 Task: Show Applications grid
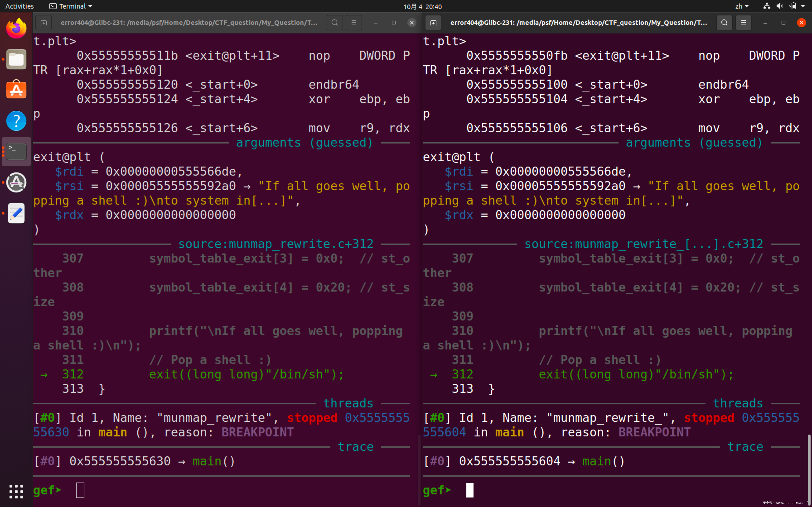click(16, 491)
